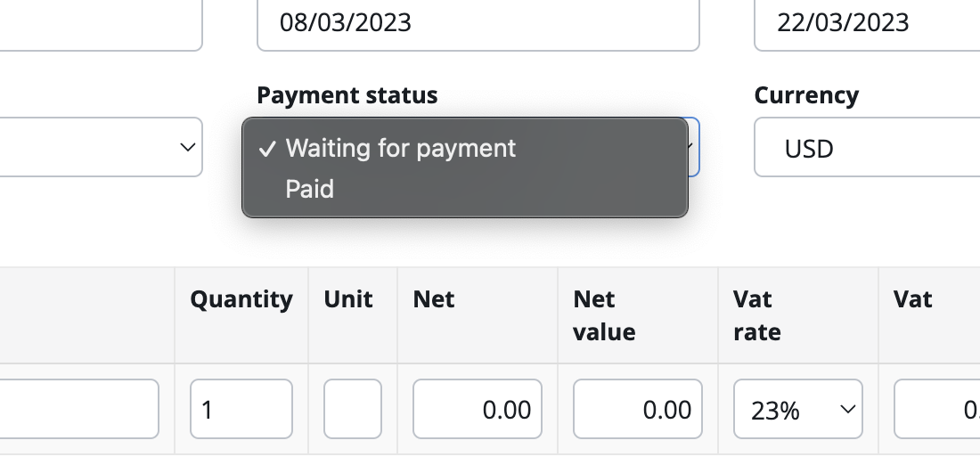This screenshot has height=465, width=980.
Task: Click the Net amount input field
Action: [477, 409]
